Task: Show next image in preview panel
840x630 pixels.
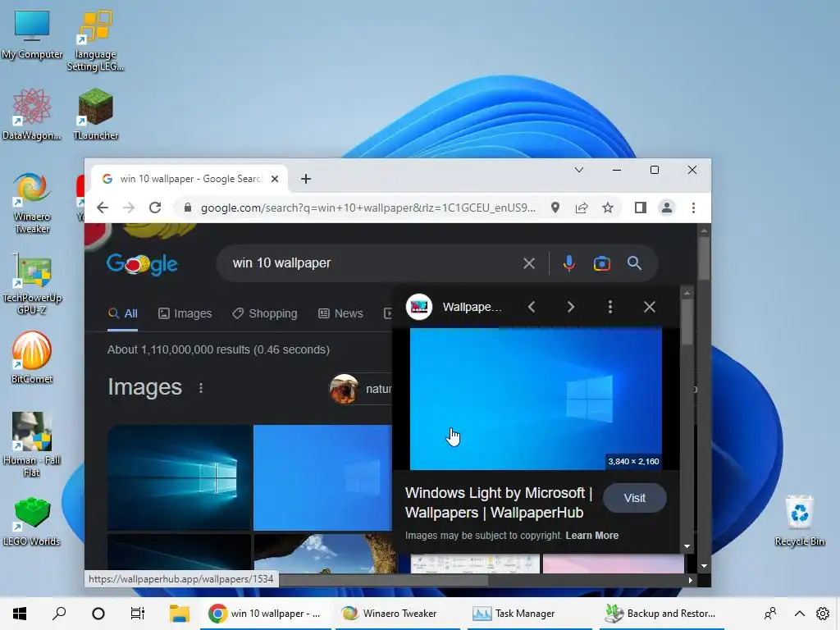Action: 571,307
